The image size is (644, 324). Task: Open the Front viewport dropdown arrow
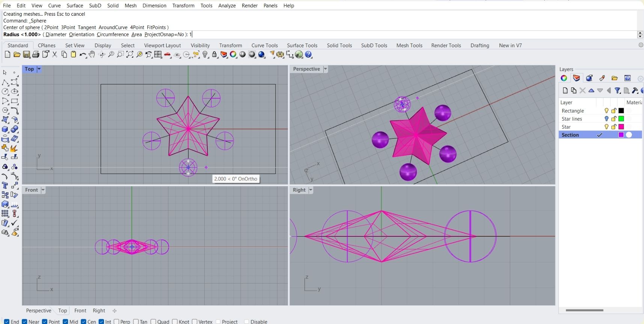pos(43,190)
